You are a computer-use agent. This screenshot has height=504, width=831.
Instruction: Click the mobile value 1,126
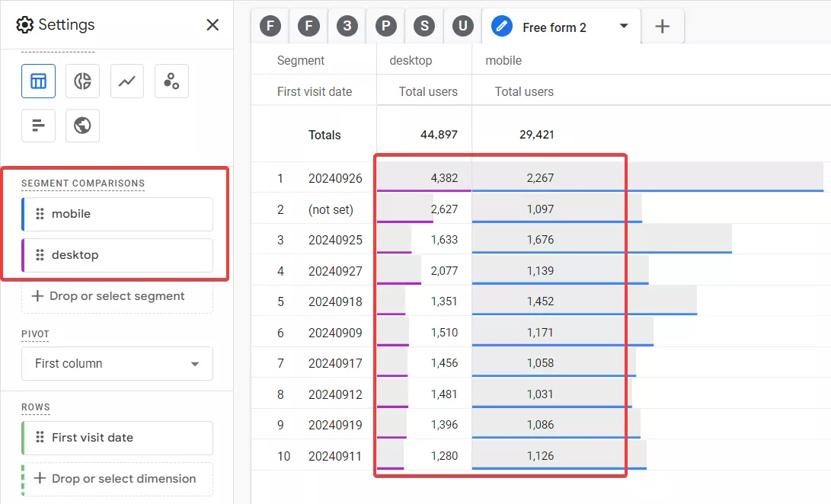540,456
